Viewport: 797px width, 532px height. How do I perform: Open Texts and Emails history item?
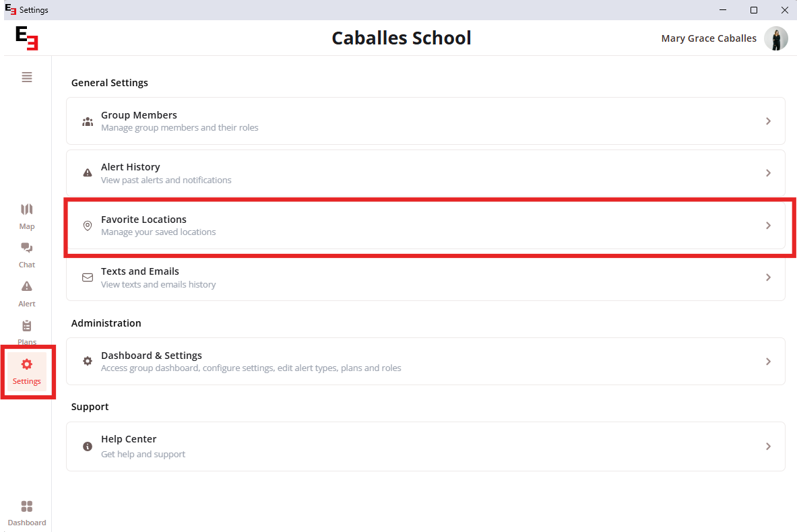coord(425,277)
